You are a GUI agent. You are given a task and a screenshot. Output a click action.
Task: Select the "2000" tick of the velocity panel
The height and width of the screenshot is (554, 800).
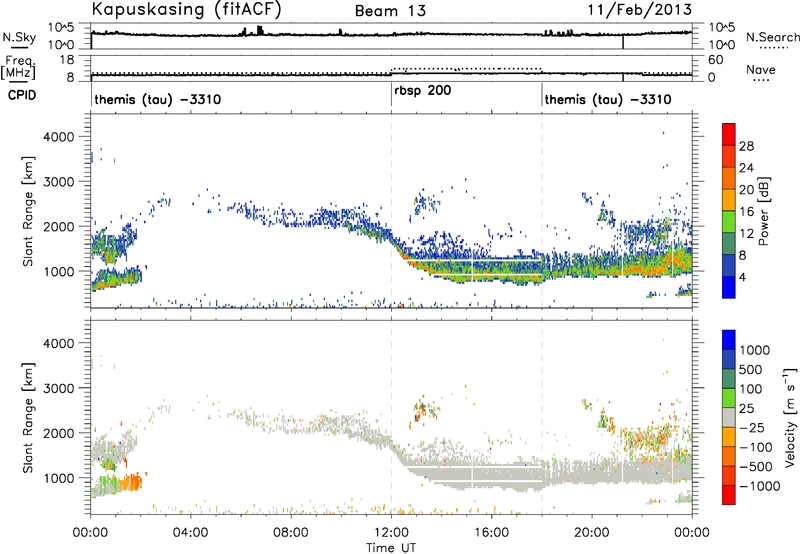pos(59,433)
